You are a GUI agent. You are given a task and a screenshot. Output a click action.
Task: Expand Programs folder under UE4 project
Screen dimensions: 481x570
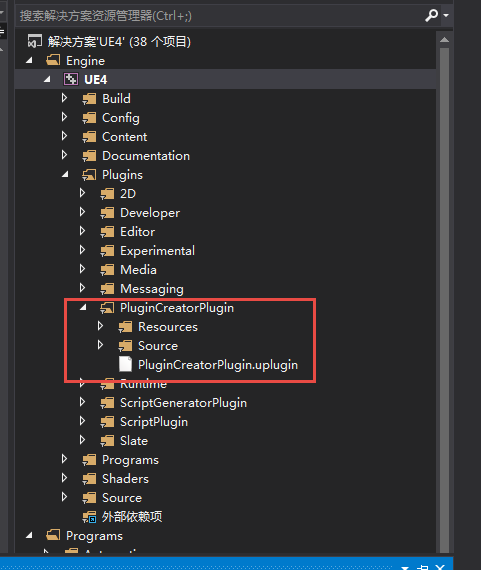(x=64, y=459)
